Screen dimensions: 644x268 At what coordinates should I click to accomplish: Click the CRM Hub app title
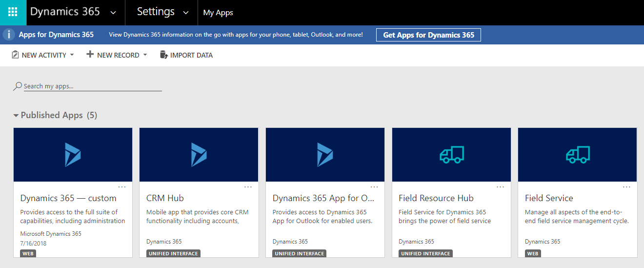pos(165,198)
